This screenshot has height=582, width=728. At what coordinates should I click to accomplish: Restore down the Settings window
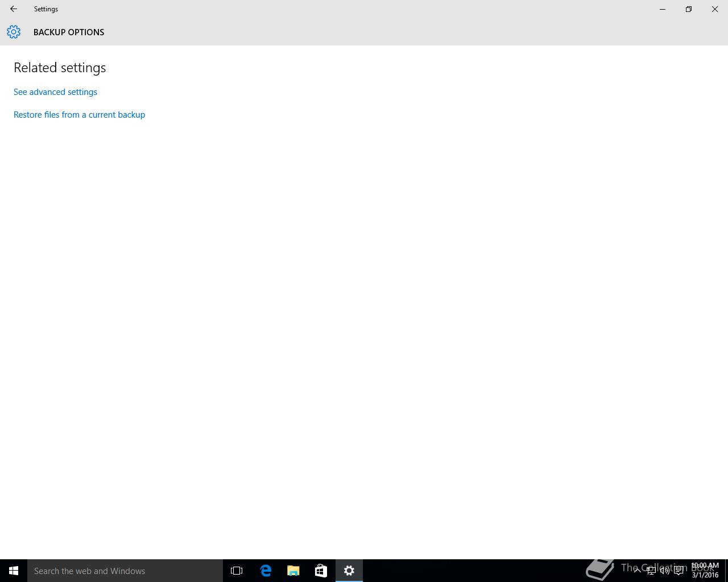click(x=689, y=9)
